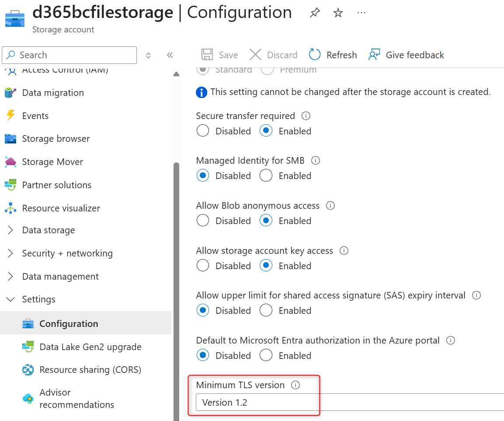Pin the storage account blade
Image resolution: width=504 pixels, height=421 pixels.
(x=315, y=13)
